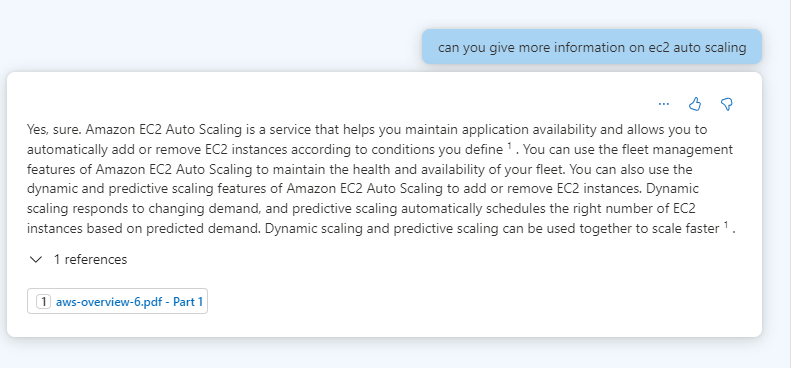Click empty space right of the reference chip

[x=454, y=302]
